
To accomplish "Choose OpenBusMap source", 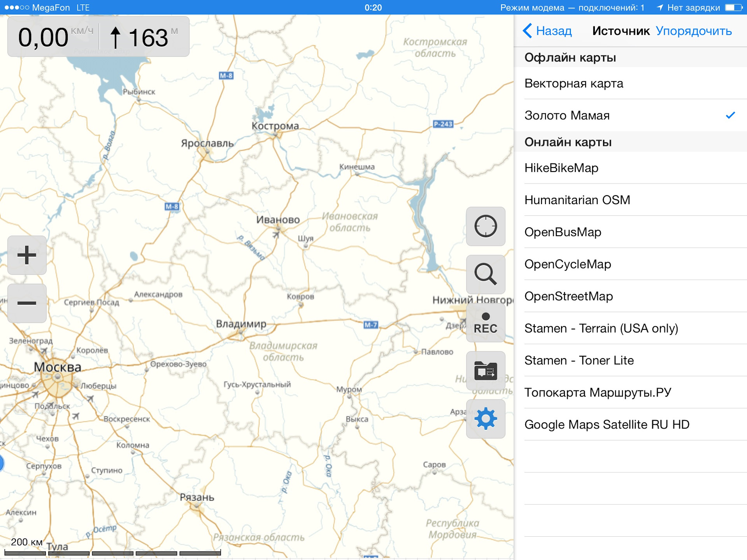I will point(630,232).
